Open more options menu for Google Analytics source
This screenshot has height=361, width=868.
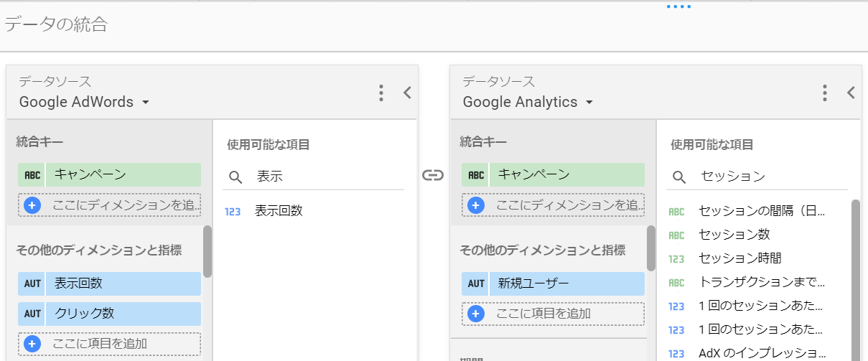825,93
